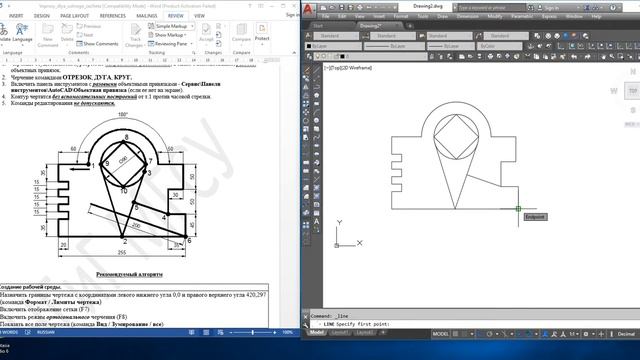The height and width of the screenshot is (360, 640).
Task: Click the command line customize wrench
Action: (x=305, y=325)
